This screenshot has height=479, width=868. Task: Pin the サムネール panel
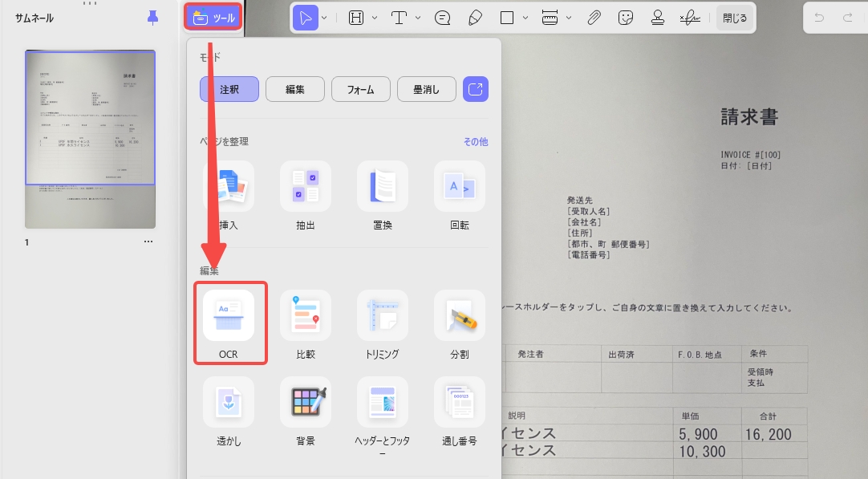tap(152, 18)
